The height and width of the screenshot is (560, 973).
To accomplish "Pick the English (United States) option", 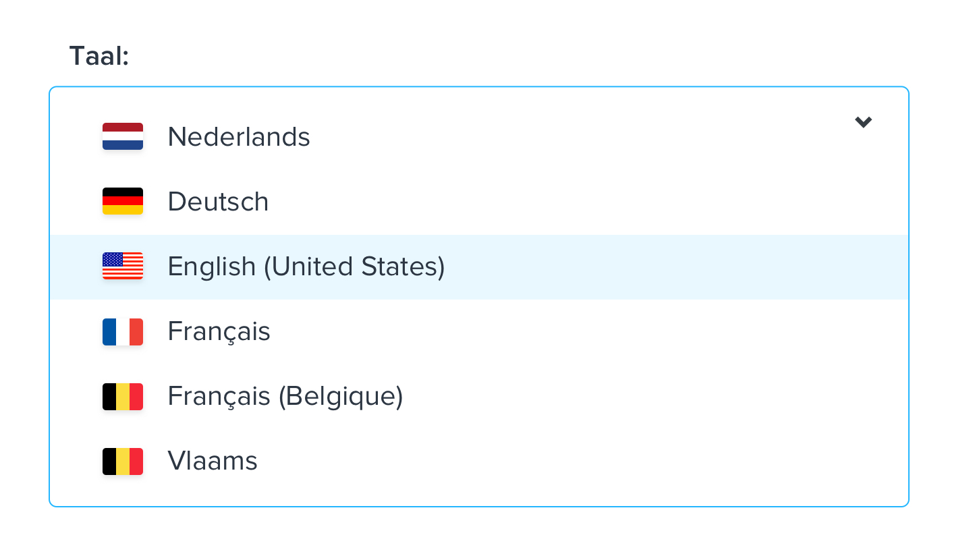I will [x=306, y=267].
